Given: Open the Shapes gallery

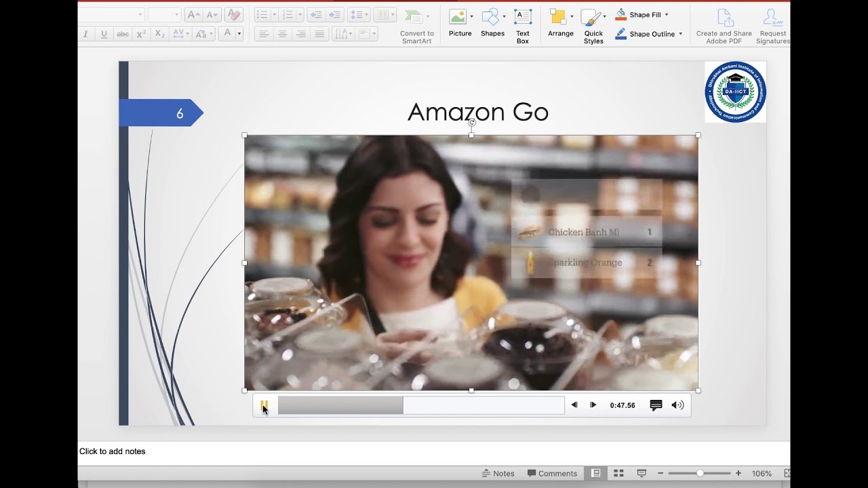Looking at the screenshot, I should click(x=492, y=24).
